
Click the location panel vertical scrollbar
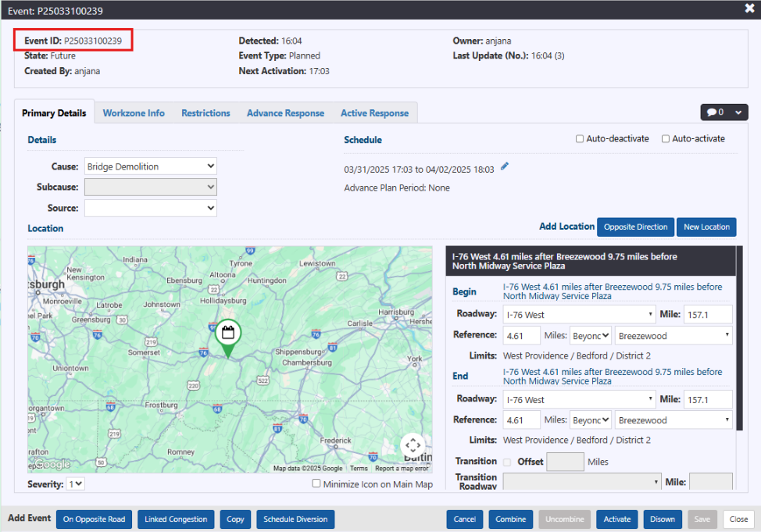(739, 336)
